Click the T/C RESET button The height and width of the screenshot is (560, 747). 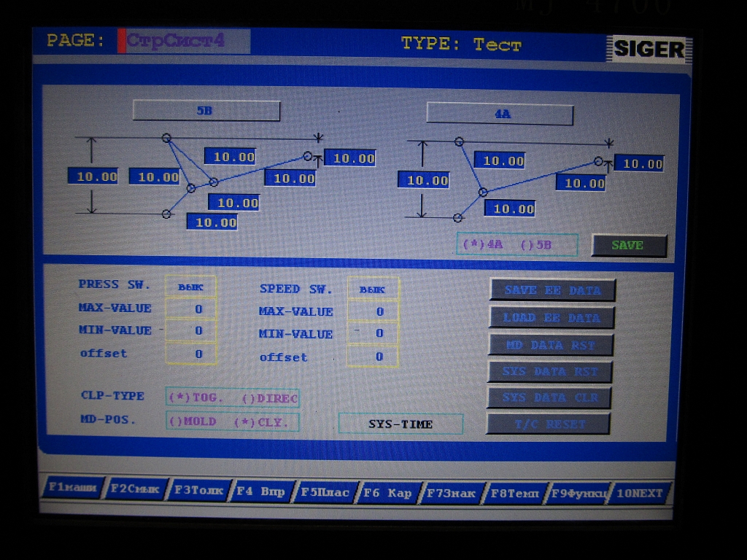coord(547,424)
